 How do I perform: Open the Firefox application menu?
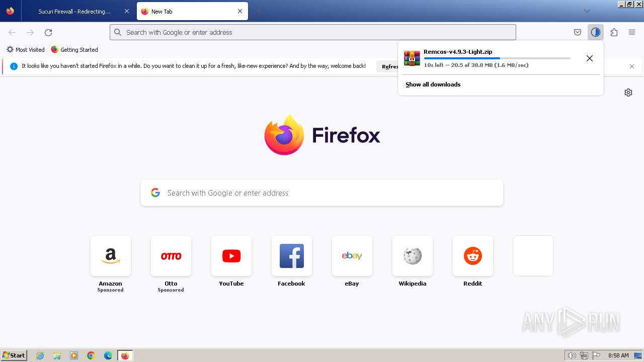pos(632,32)
